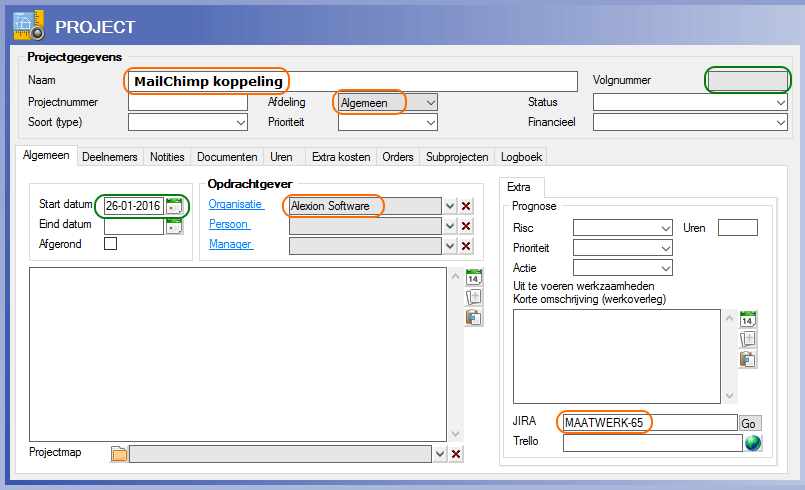Click the Start datum field 26-01-2016
The height and width of the screenshot is (490, 805).
pos(134,206)
